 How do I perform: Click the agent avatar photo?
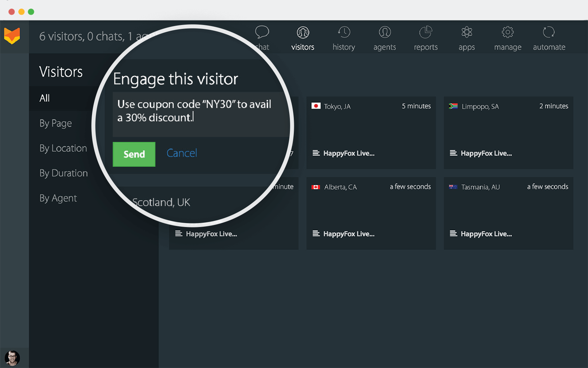click(12, 358)
